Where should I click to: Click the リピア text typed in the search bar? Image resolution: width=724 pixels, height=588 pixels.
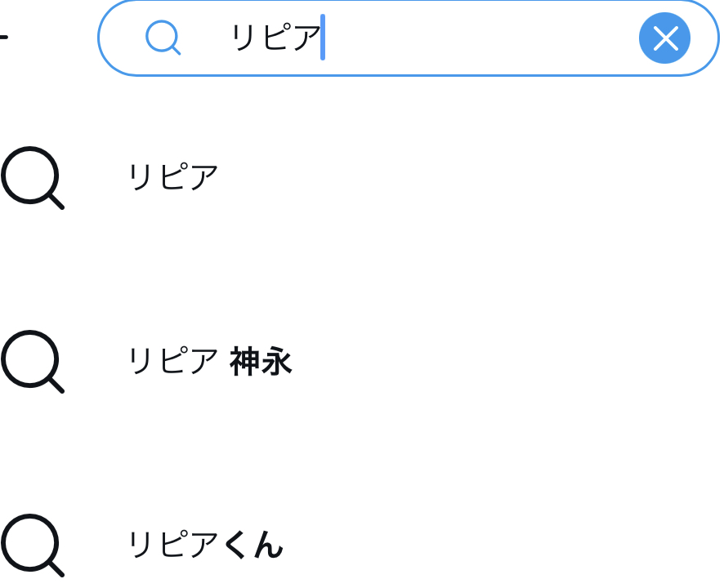point(276,38)
